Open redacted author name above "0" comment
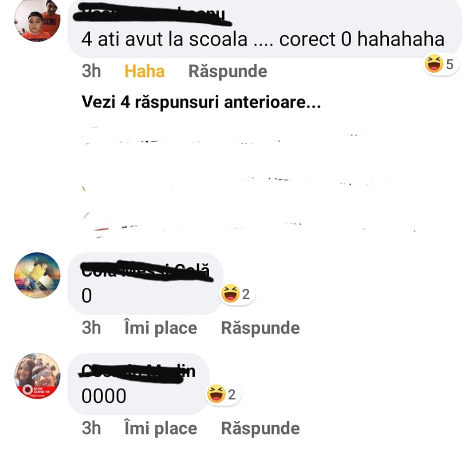Screen dimensions: 476x450 [x=146, y=271]
